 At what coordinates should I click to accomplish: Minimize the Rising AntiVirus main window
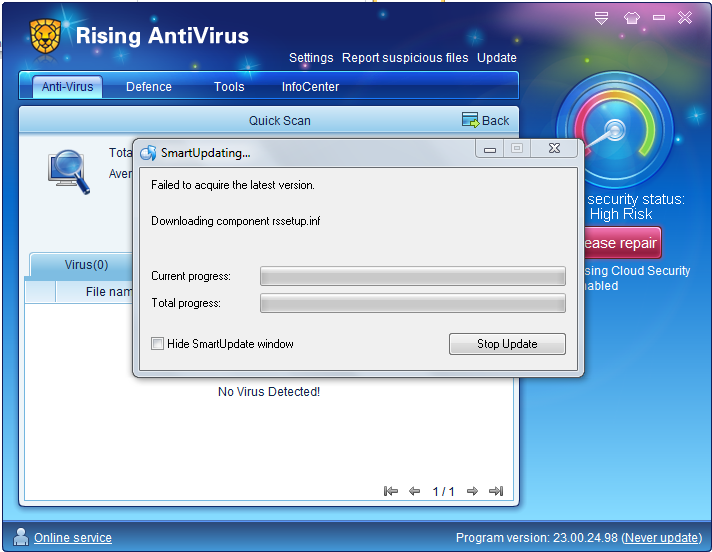659,18
